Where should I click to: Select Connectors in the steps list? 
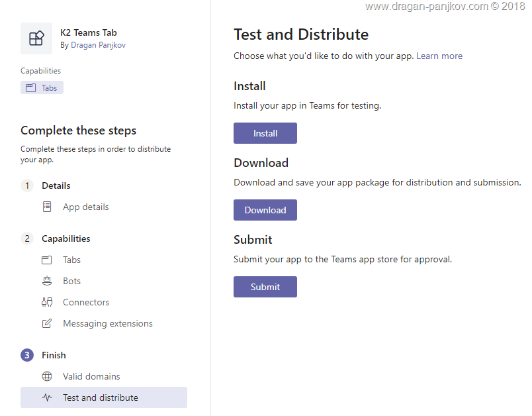pos(86,302)
